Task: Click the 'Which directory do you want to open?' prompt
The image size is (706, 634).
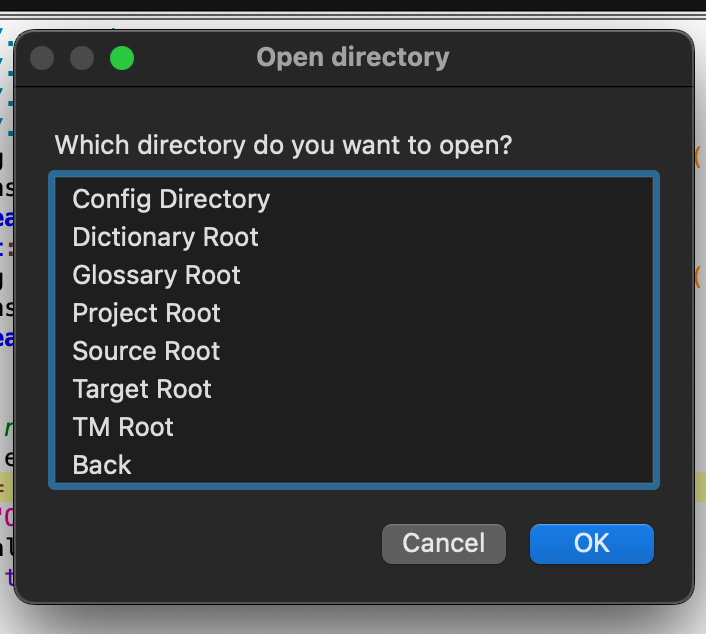Action: (283, 145)
